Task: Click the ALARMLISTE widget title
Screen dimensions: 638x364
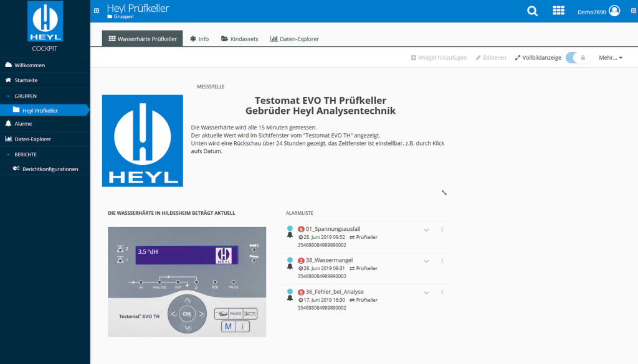Action: tap(300, 213)
